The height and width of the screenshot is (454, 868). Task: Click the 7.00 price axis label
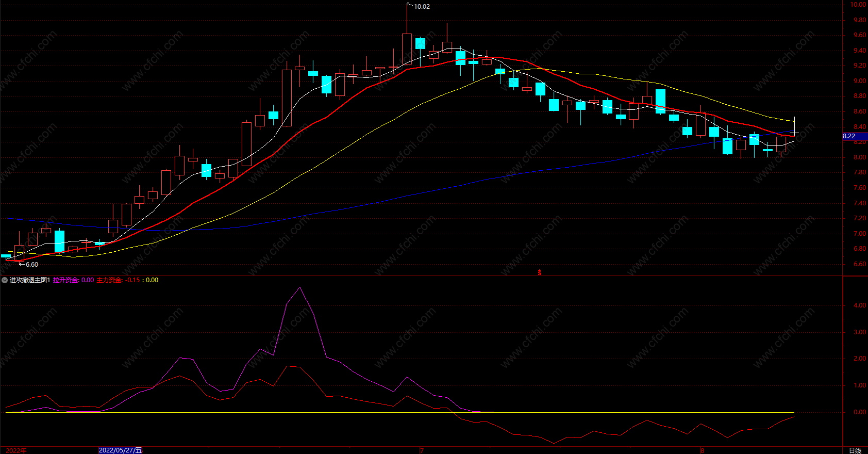(860, 234)
